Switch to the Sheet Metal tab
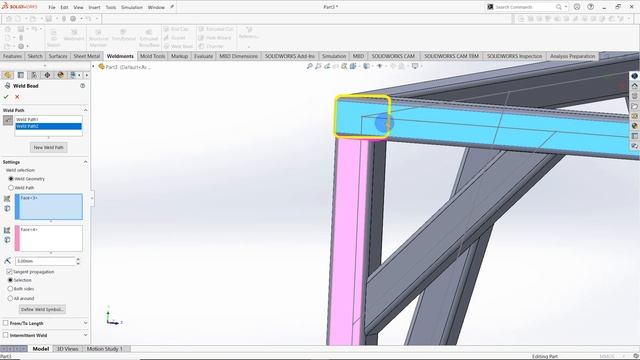The image size is (640, 360). pos(87,56)
